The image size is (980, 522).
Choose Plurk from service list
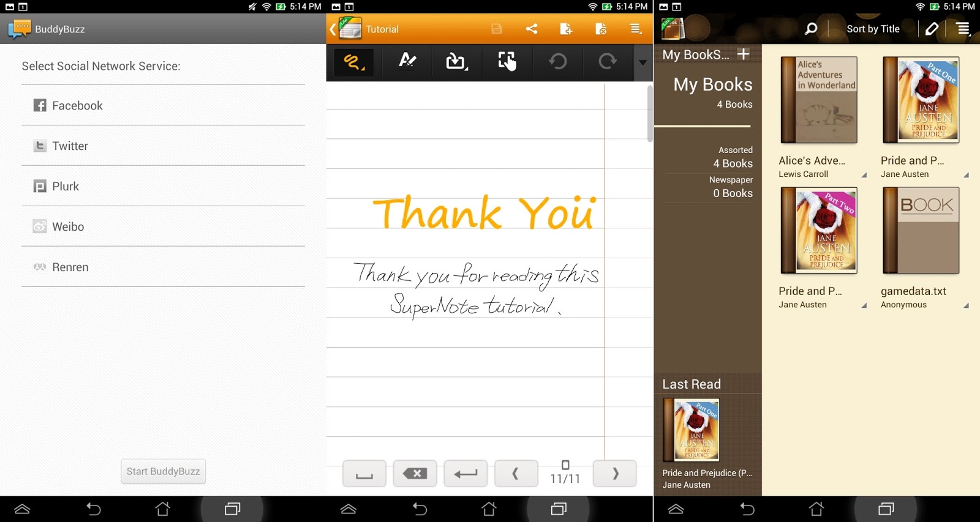pos(163,186)
